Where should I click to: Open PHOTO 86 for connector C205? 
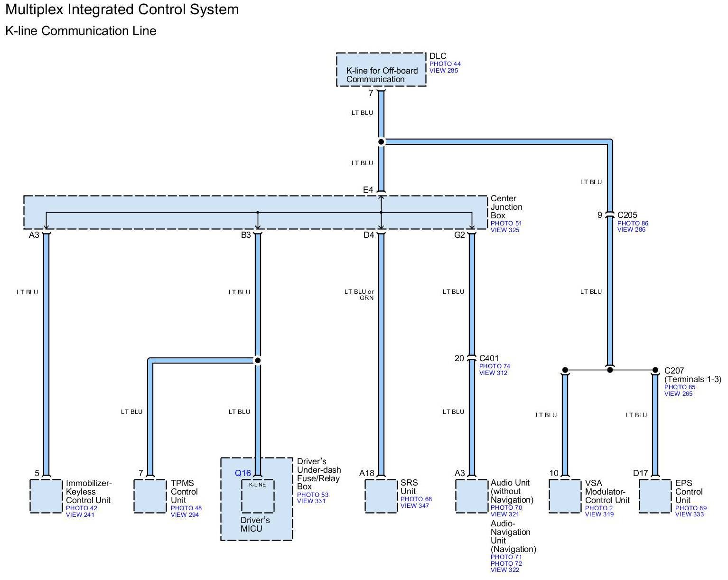632,224
